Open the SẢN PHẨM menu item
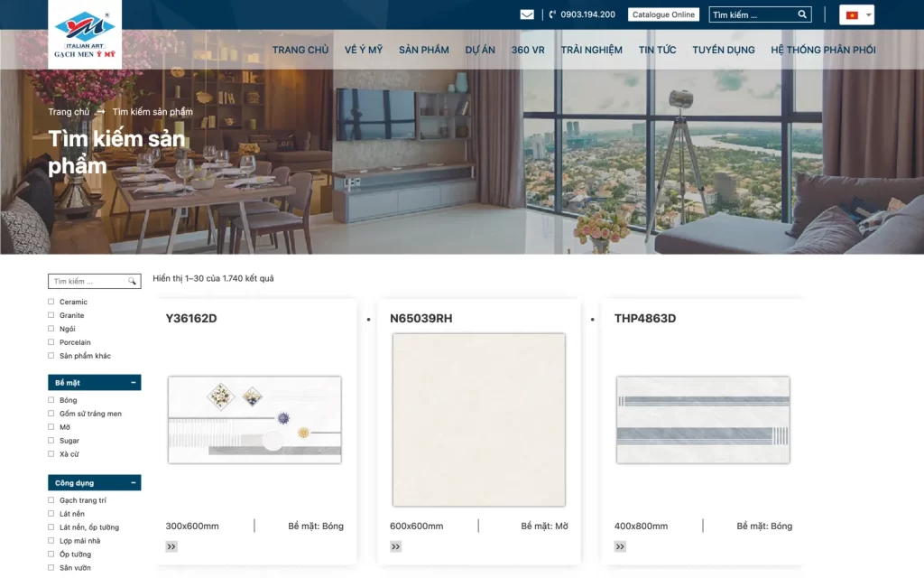This screenshot has height=578, width=924. coord(424,51)
